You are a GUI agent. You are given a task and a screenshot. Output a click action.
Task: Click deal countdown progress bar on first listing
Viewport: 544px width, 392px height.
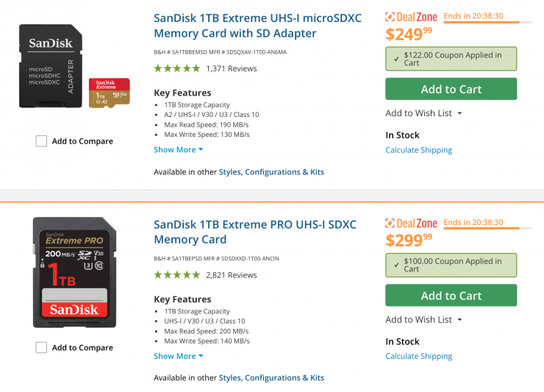tap(482, 22)
